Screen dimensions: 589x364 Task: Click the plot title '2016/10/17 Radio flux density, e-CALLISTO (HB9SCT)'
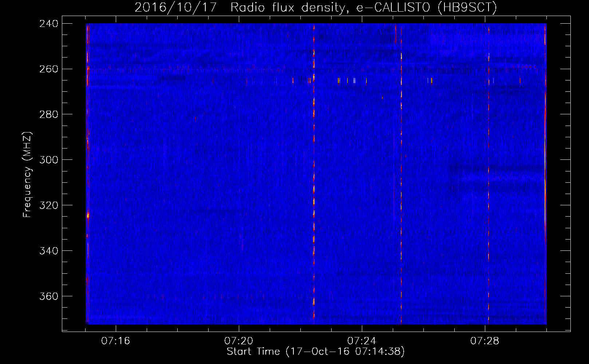click(316, 7)
